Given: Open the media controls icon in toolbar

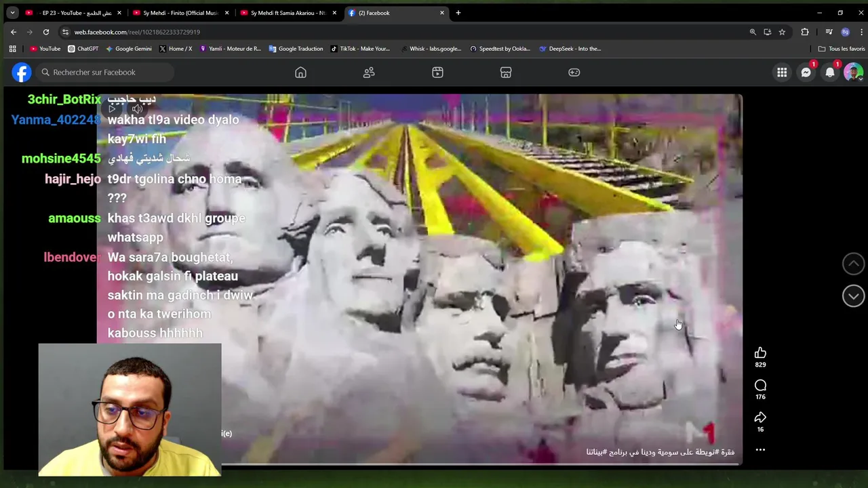Looking at the screenshot, I should [x=829, y=32].
